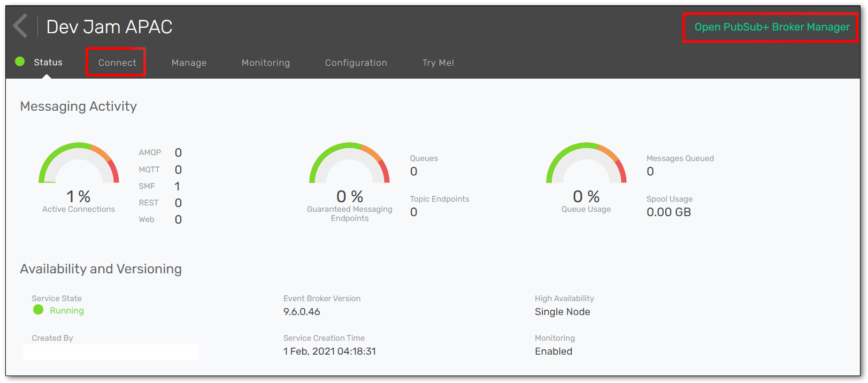
Task: Click the Active Connections gauge
Action: [79, 164]
